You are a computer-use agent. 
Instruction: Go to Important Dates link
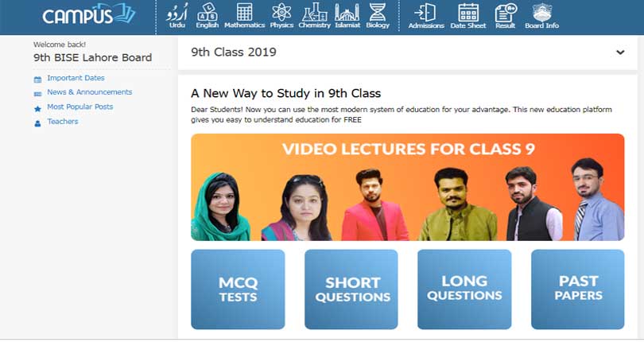click(76, 78)
